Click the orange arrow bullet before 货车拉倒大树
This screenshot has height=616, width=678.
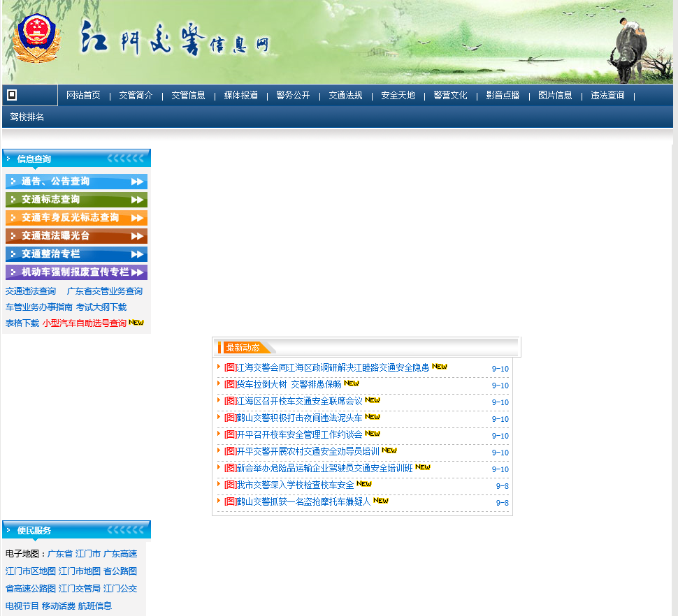[219, 383]
